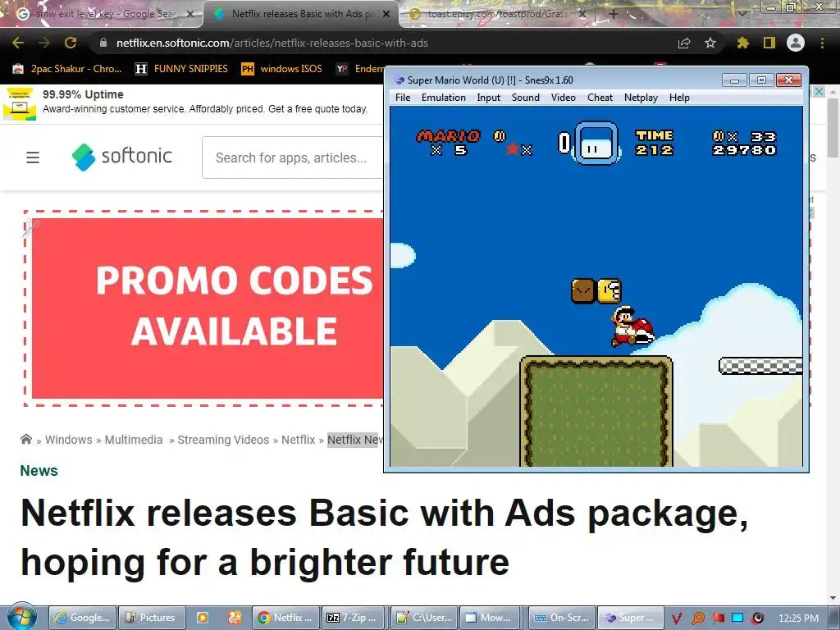This screenshot has height=630, width=840.
Task: Open Windows Start orb
Action: 21,617
